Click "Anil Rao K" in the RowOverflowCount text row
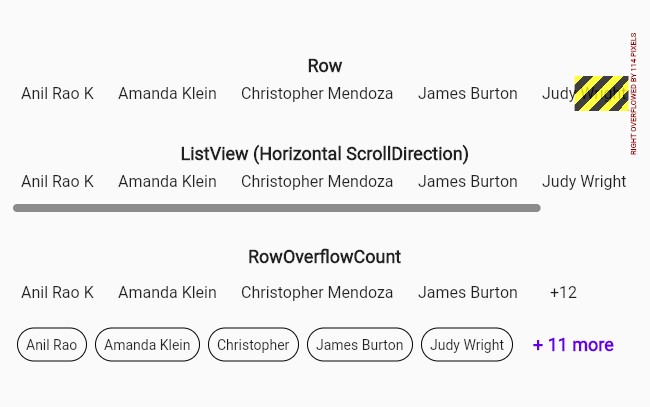Viewport: 650px width, 407px height. click(x=57, y=293)
